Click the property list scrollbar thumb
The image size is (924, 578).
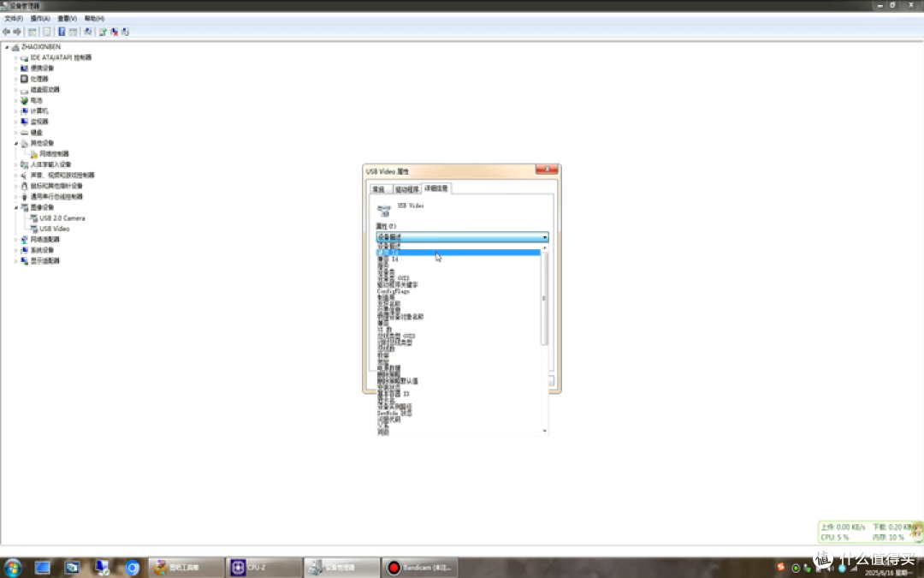tap(544, 299)
